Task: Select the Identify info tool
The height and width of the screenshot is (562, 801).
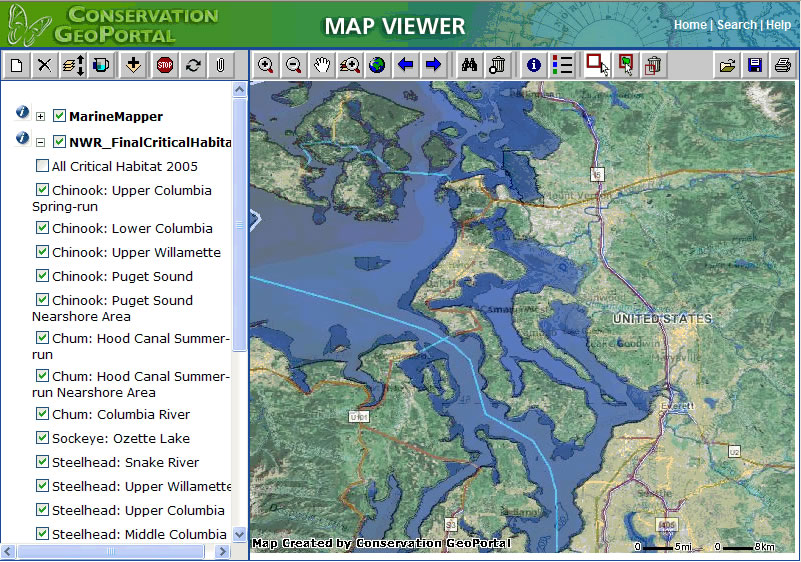Action: click(x=534, y=65)
